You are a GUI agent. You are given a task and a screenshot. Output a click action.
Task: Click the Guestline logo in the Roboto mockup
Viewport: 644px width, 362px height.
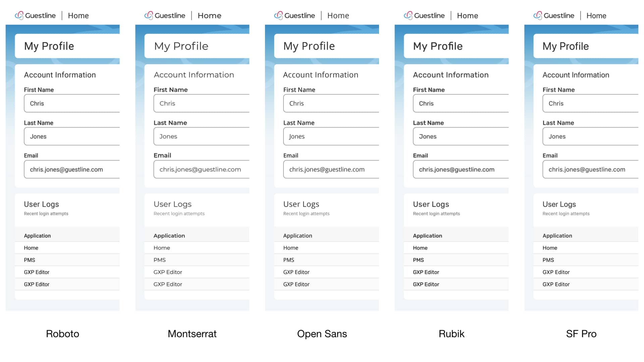coord(35,15)
